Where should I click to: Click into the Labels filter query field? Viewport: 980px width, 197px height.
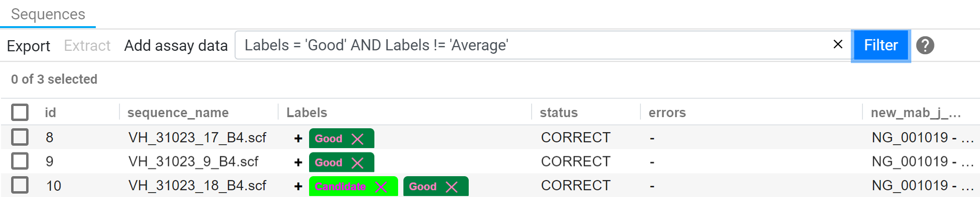click(532, 45)
